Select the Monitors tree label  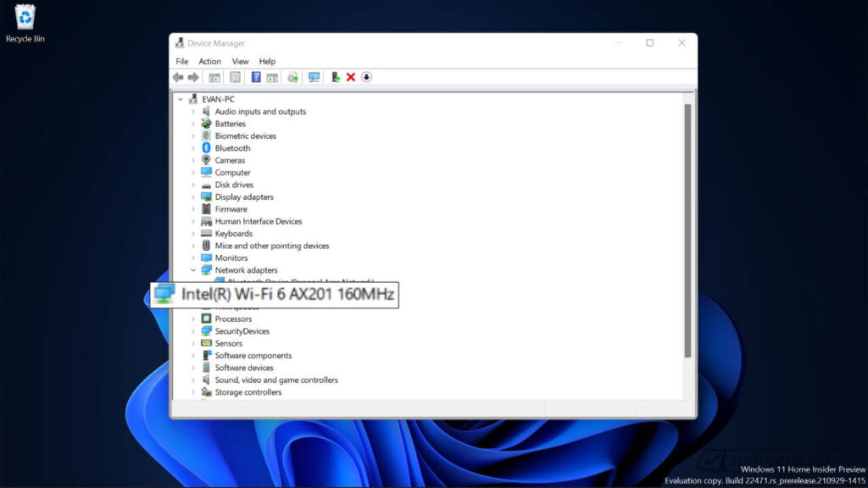231,258
